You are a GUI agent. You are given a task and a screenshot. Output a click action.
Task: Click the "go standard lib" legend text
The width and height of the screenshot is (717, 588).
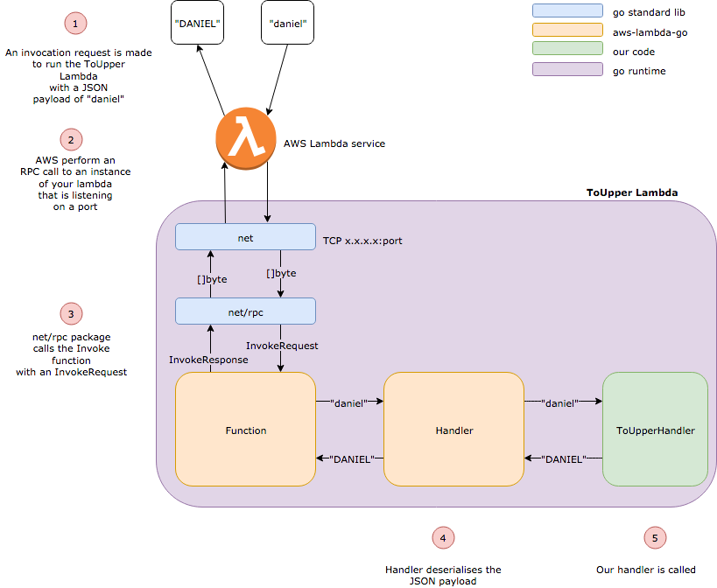point(649,12)
